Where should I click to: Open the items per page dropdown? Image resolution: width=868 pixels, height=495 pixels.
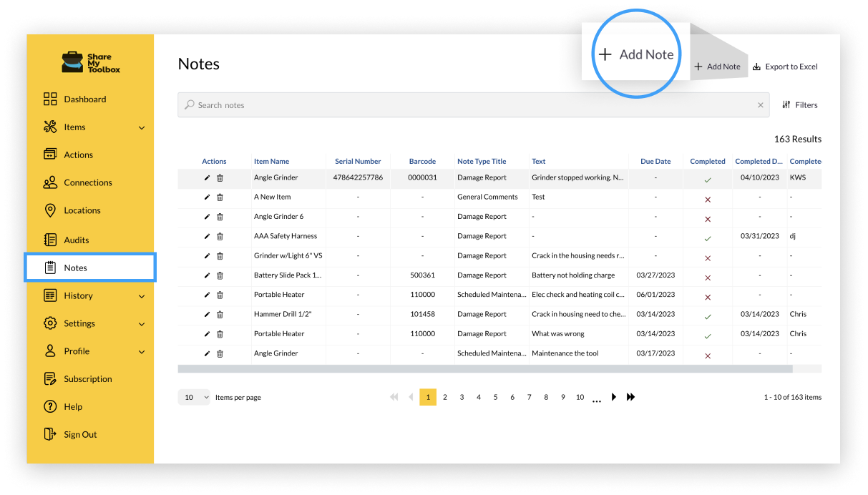click(x=194, y=397)
